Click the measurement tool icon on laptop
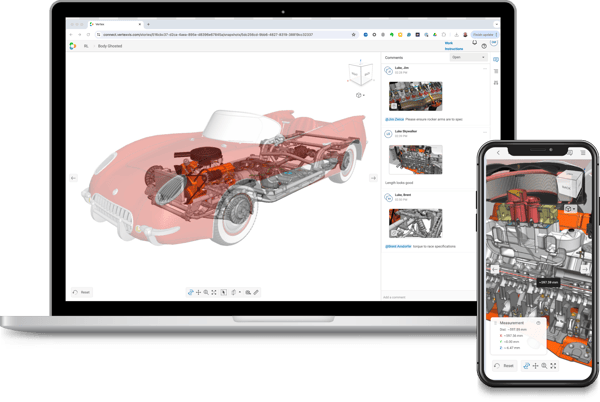Image resolution: width=600 pixels, height=402 pixels. coord(256,292)
